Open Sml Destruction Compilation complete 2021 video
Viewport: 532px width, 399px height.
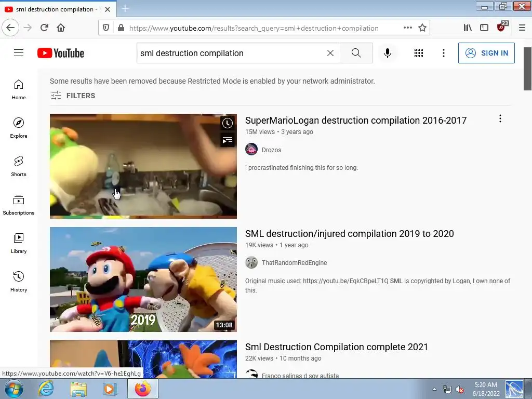[336, 347]
